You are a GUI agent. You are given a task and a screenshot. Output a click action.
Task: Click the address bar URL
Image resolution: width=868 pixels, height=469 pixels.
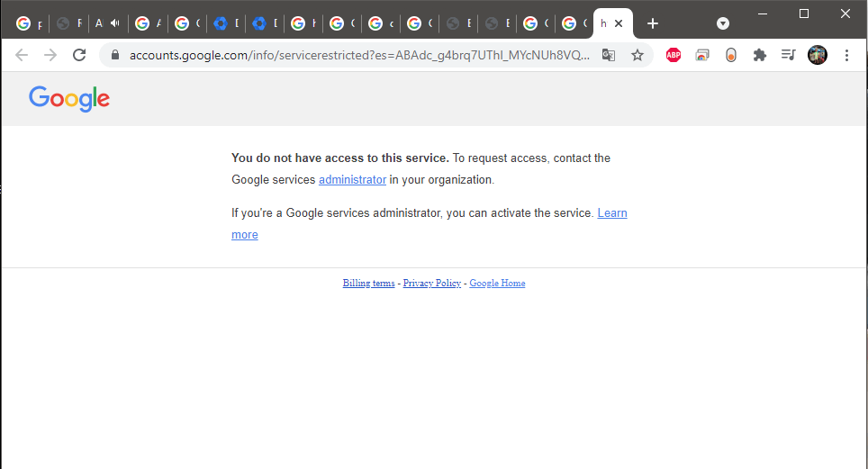click(x=359, y=55)
